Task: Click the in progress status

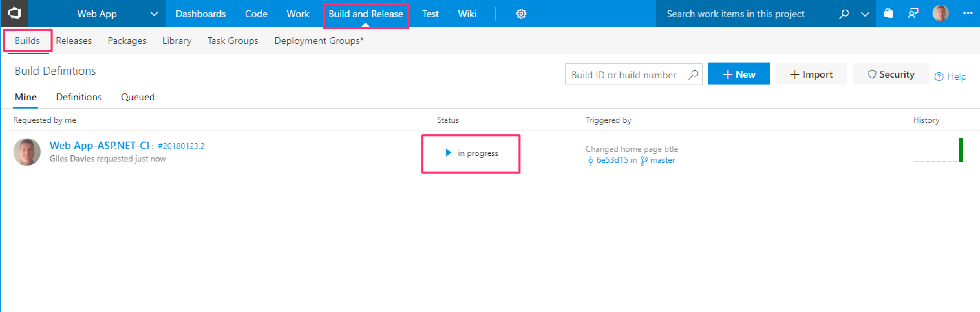Action: (x=478, y=153)
